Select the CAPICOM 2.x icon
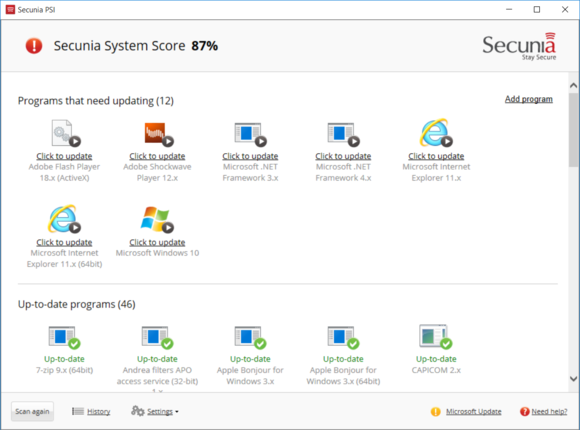The image size is (580, 430). point(436,337)
